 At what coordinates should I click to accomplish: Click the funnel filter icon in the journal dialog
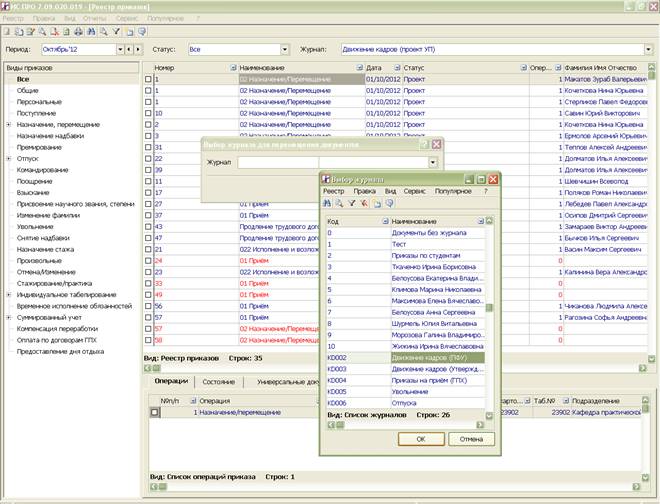pos(352,203)
